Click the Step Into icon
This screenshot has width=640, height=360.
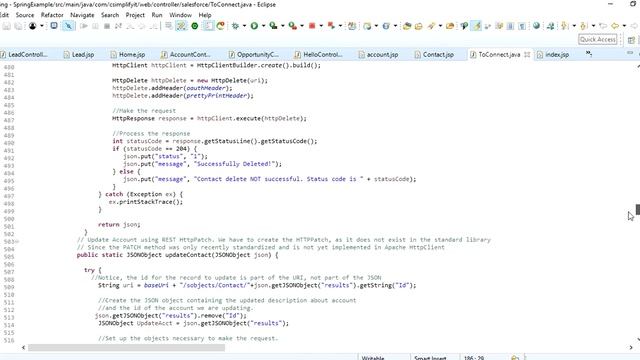point(130,26)
